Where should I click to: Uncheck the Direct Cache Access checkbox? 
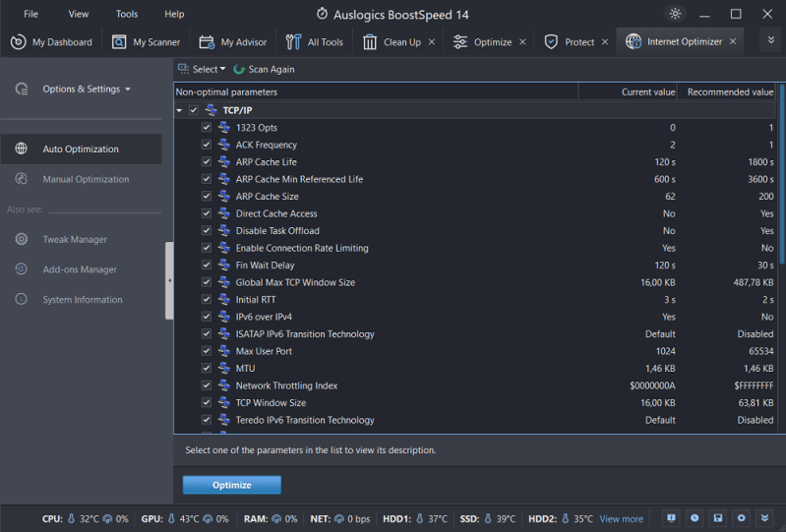(x=206, y=213)
